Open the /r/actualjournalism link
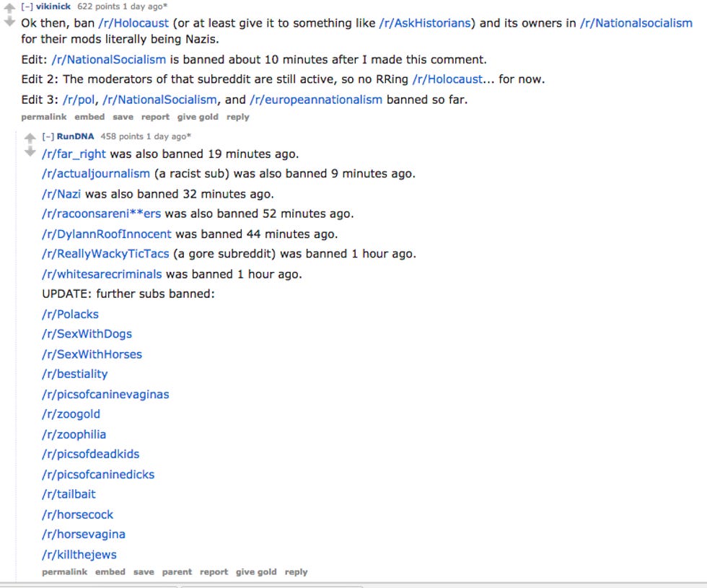Screen dimensions: 707x588 click(x=96, y=174)
